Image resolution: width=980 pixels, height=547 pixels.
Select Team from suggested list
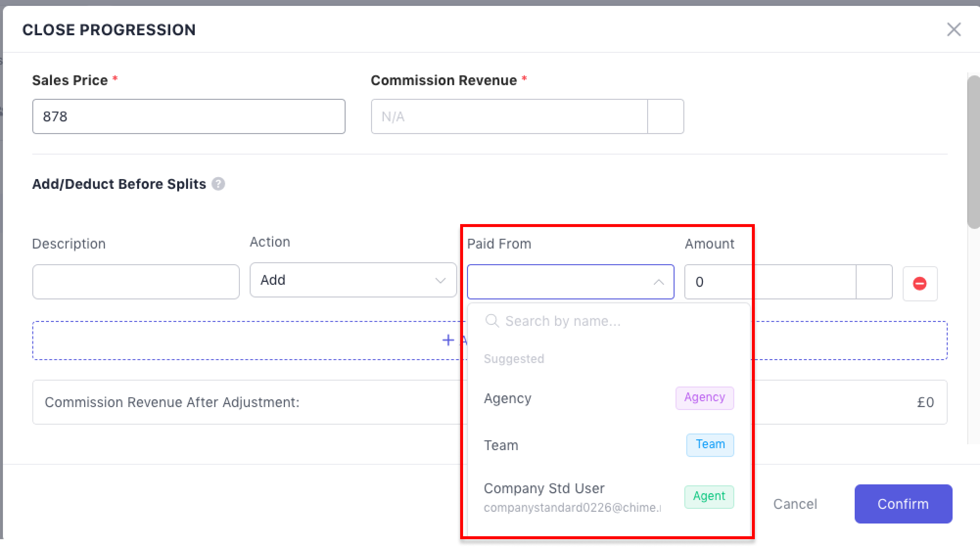(501, 445)
